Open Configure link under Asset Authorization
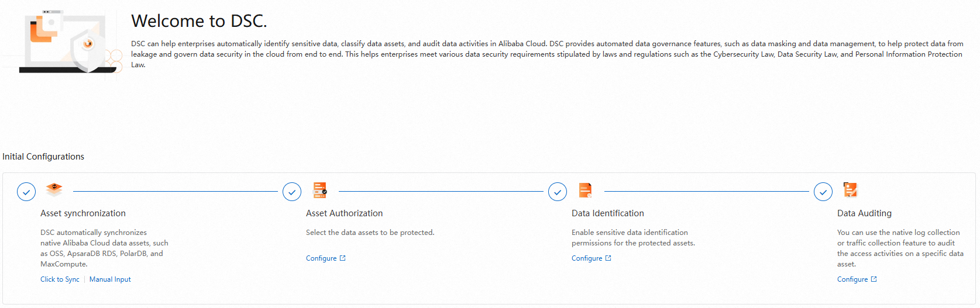The width and height of the screenshot is (980, 308). click(321, 258)
